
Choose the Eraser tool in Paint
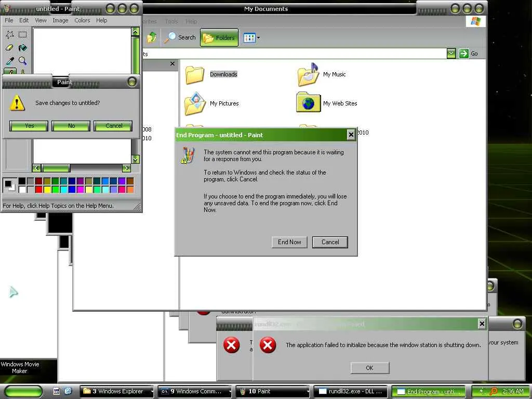tap(10, 47)
